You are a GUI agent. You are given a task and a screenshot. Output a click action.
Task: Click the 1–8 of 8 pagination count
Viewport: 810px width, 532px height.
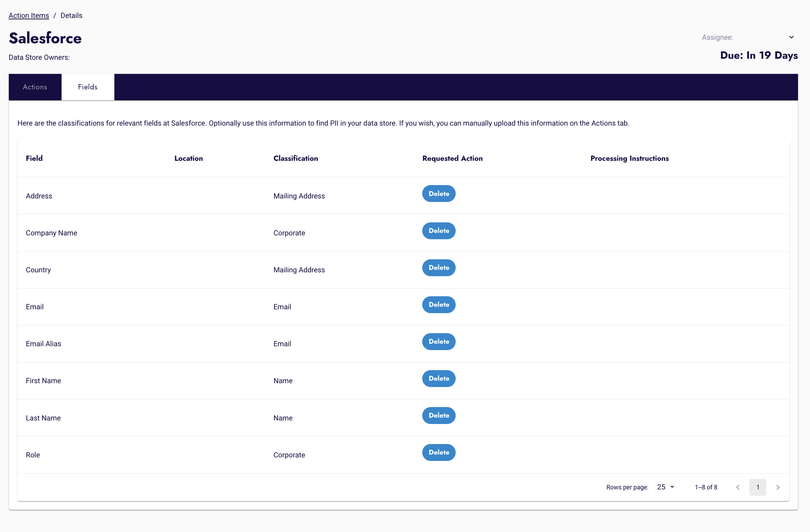click(x=706, y=487)
